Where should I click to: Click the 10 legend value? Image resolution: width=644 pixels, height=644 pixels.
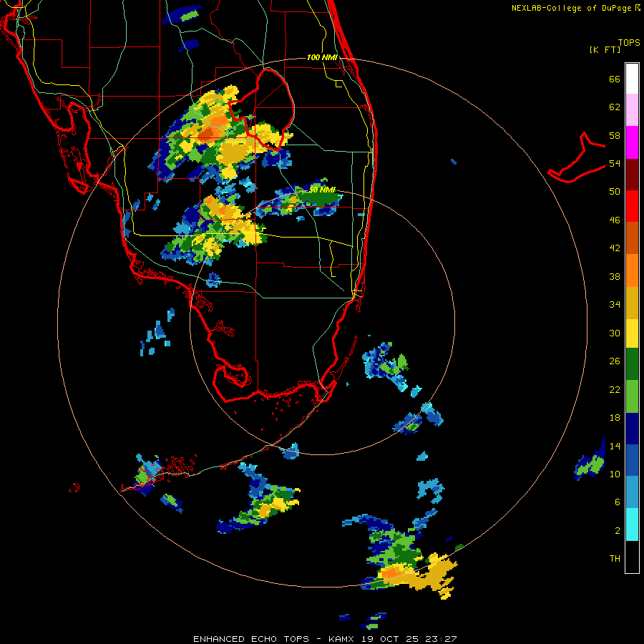[615, 474]
